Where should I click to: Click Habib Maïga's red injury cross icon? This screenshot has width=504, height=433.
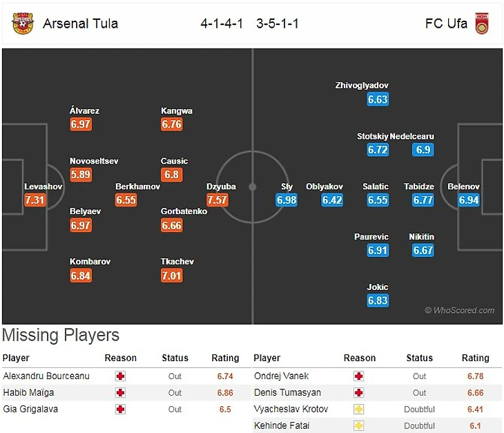121,392
